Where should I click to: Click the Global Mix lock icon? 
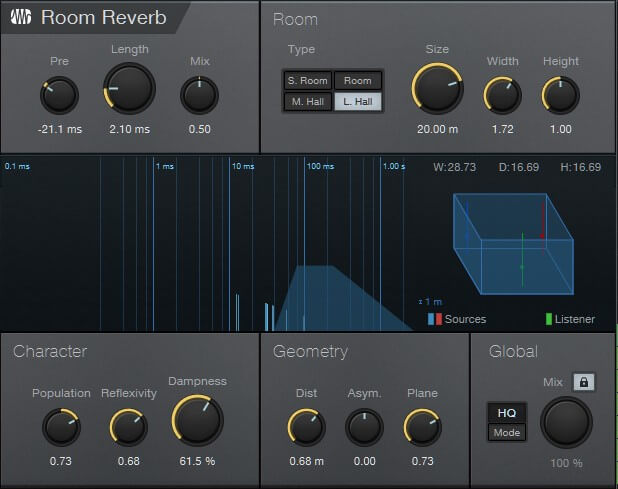click(584, 382)
